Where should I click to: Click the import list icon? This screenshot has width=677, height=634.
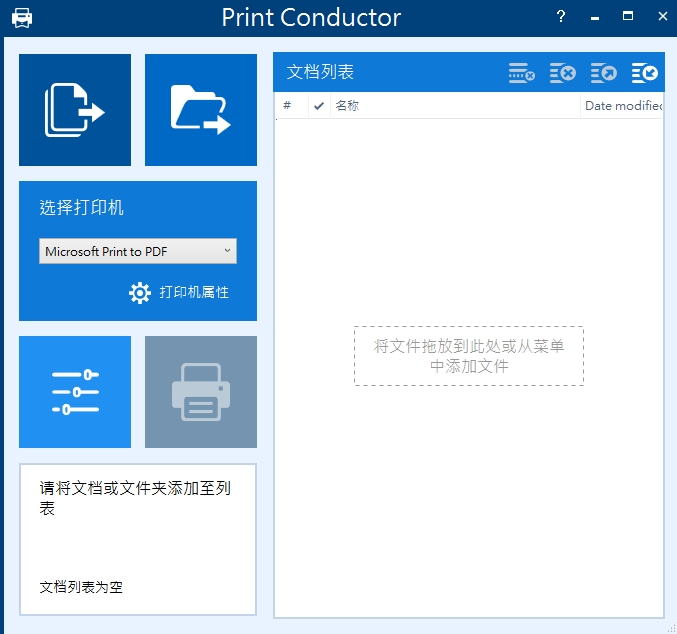645,73
